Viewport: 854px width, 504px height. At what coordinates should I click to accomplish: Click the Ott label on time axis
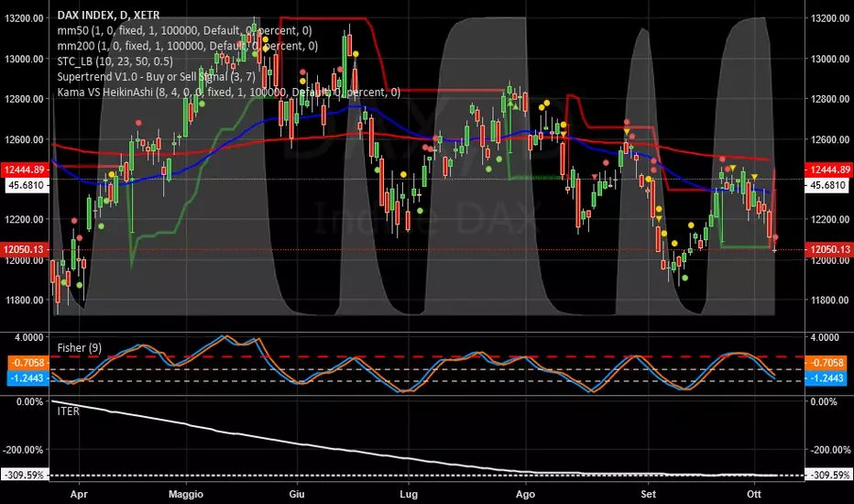(754, 494)
